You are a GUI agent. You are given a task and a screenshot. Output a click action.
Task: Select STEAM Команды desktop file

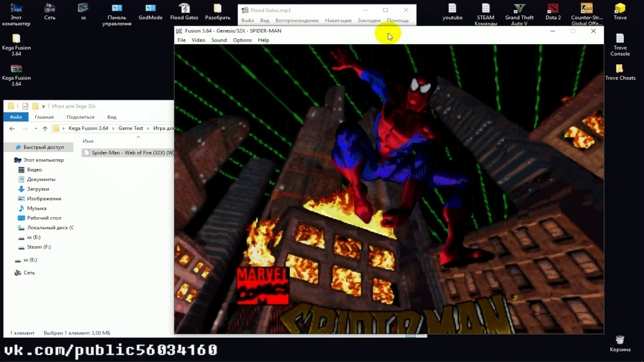click(486, 15)
